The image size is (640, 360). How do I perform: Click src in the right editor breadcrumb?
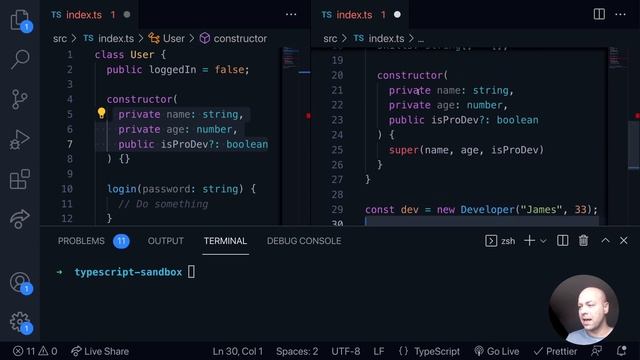[x=330, y=38]
